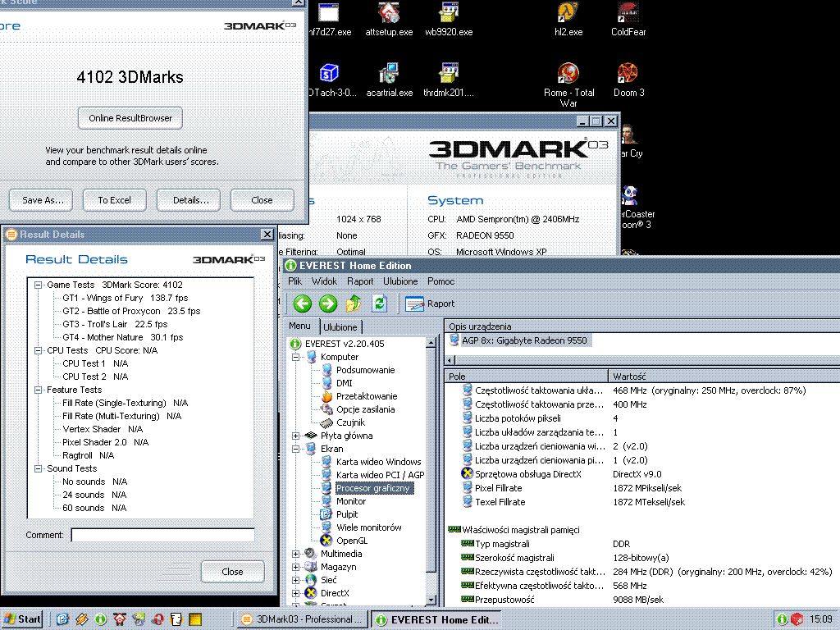Select the HDTach desktop icon

pyautogui.click(x=331, y=80)
